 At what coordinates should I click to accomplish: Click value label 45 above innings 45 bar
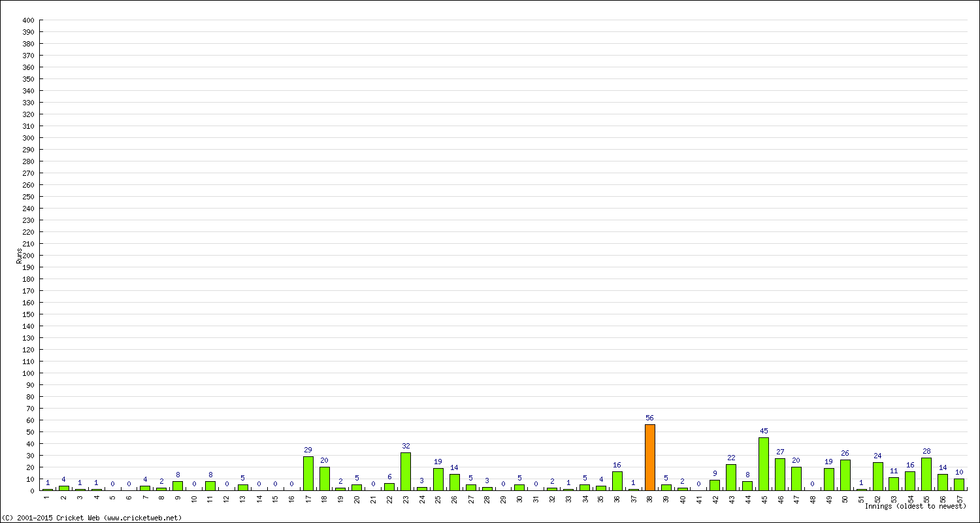764,431
